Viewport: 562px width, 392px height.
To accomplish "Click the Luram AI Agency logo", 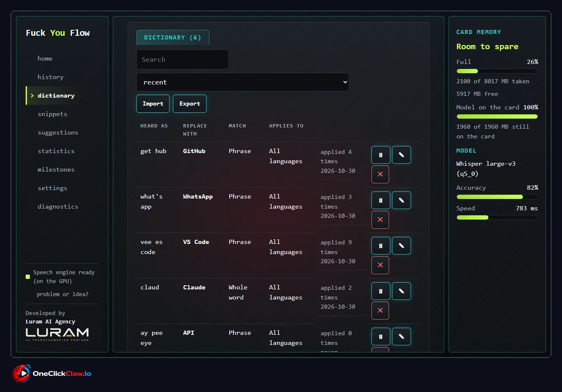I will [57, 334].
